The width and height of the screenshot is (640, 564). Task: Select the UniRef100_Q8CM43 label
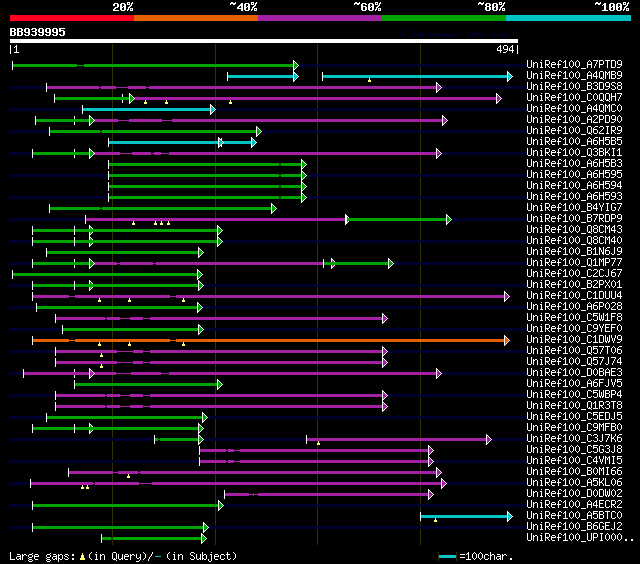tap(574, 229)
